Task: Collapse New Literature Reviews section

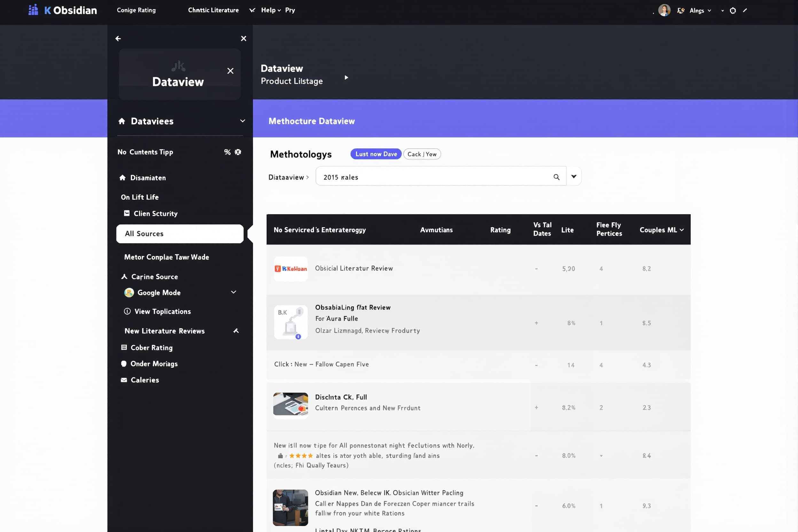Action: coord(236,331)
